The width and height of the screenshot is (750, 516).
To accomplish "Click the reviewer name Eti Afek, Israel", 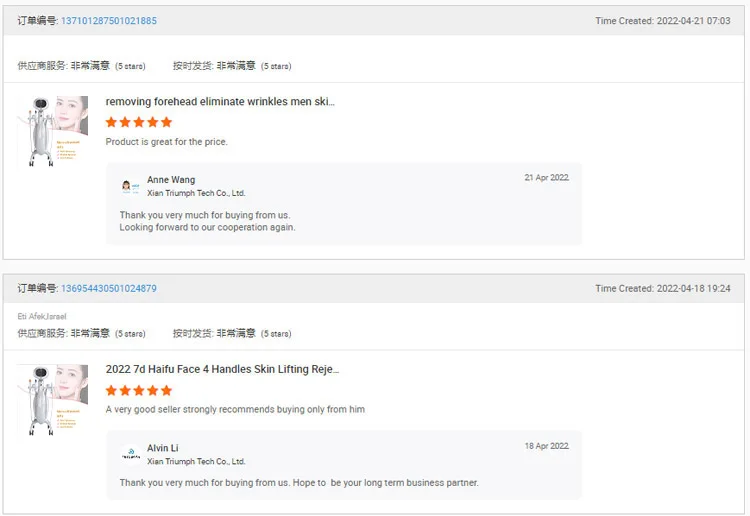I will [x=42, y=316].
